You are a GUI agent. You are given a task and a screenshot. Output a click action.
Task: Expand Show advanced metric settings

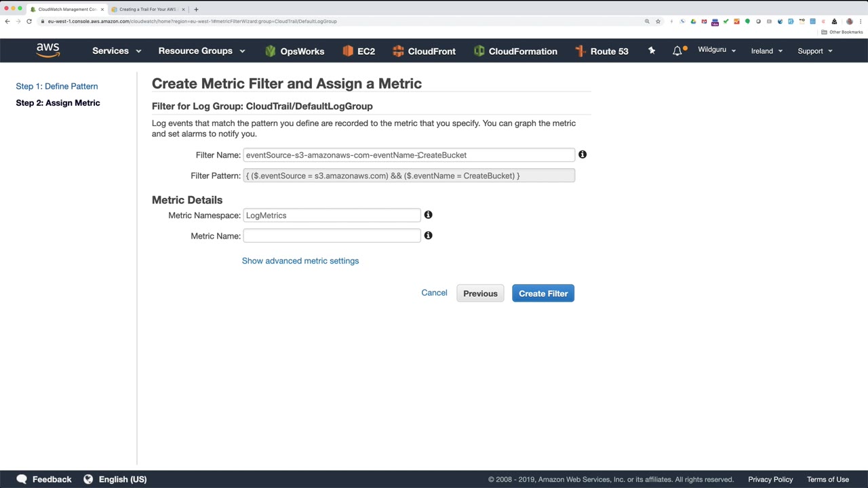tap(300, 261)
